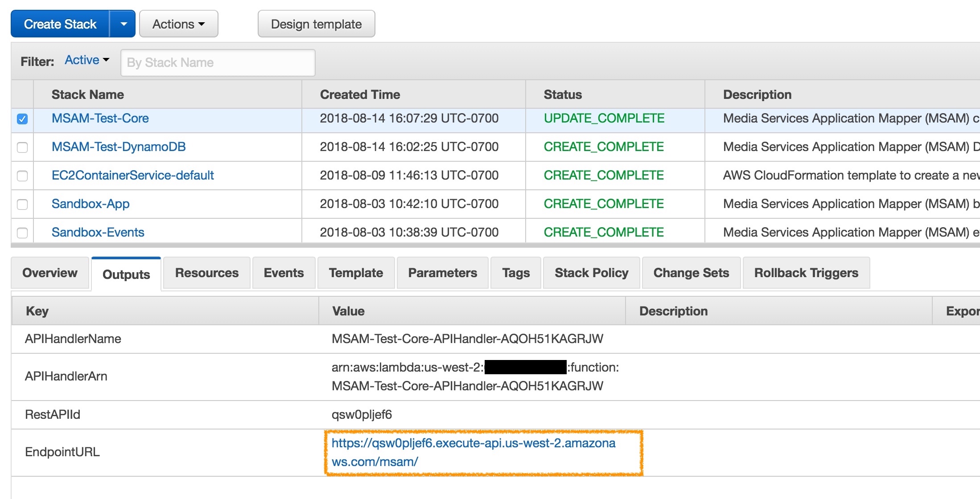This screenshot has width=980, height=499.
Task: Check the EC2ContainerService-default stack checkbox
Action: pyautogui.click(x=22, y=176)
